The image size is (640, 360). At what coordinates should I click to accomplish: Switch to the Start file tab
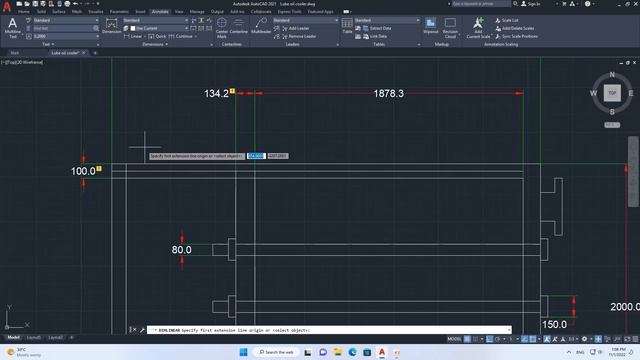pos(15,53)
